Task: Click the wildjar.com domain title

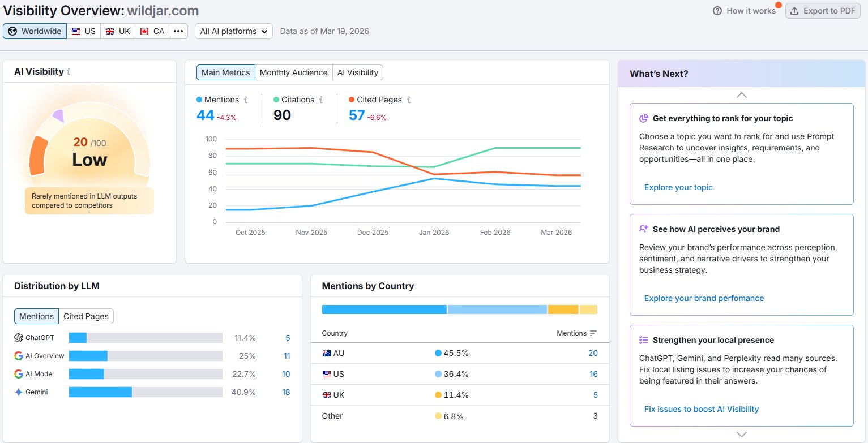Action: coord(163,11)
